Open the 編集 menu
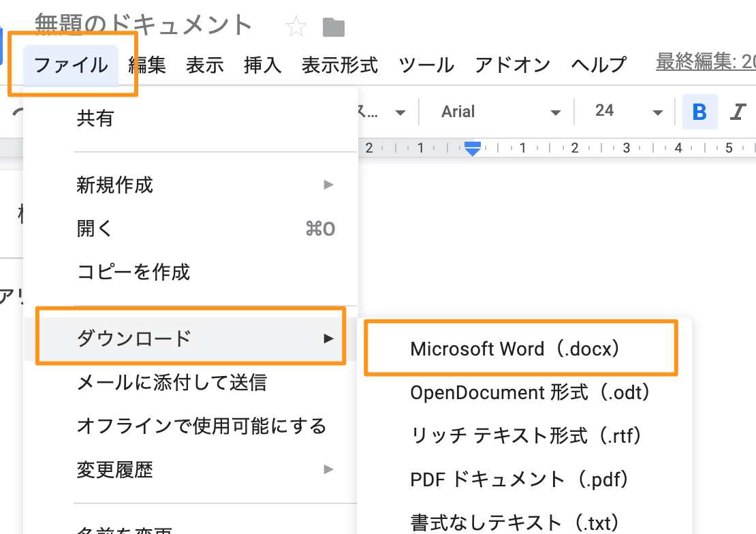The image size is (756, 534). pyautogui.click(x=147, y=65)
